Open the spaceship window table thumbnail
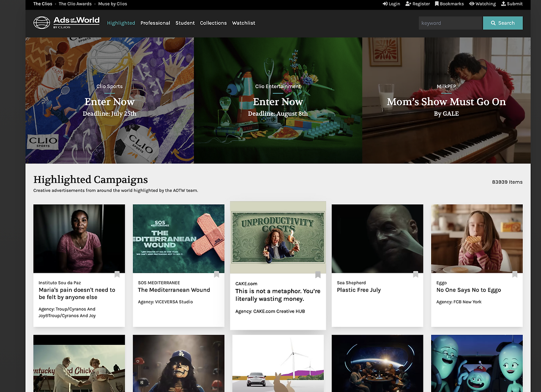This screenshot has height=392, width=541. pyautogui.click(x=377, y=363)
